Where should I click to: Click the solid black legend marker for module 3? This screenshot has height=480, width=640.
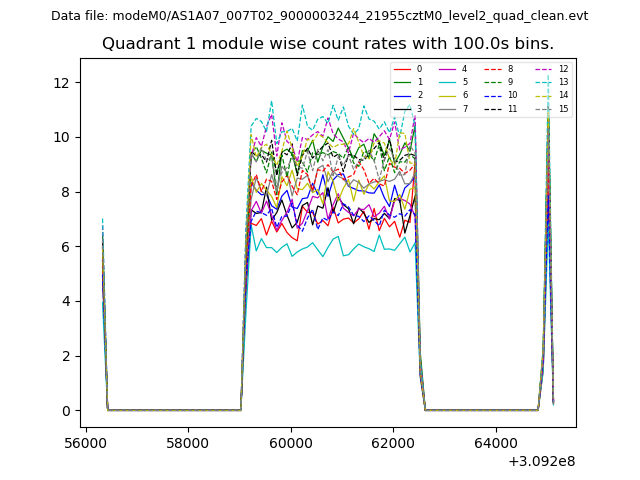pyautogui.click(x=403, y=108)
